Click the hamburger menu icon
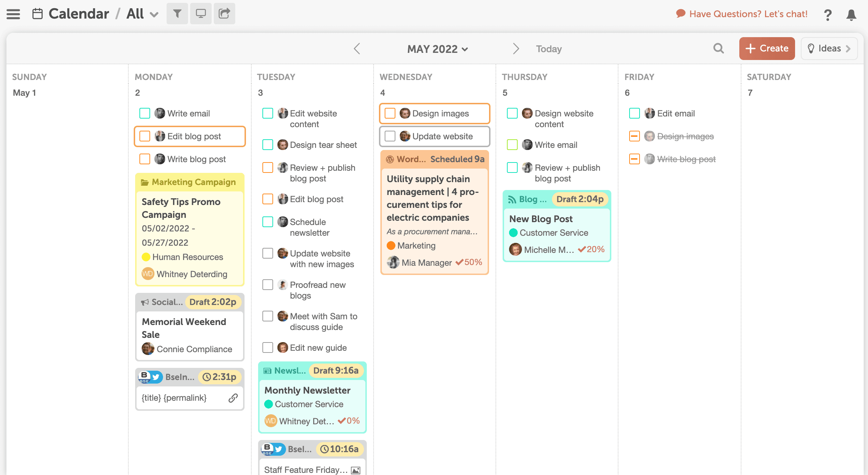The width and height of the screenshot is (868, 475). (x=14, y=13)
